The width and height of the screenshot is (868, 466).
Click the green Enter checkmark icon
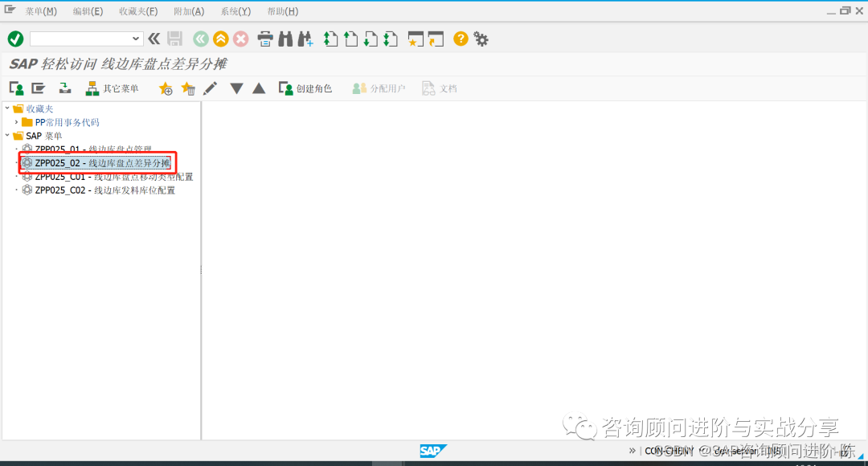tap(15, 39)
